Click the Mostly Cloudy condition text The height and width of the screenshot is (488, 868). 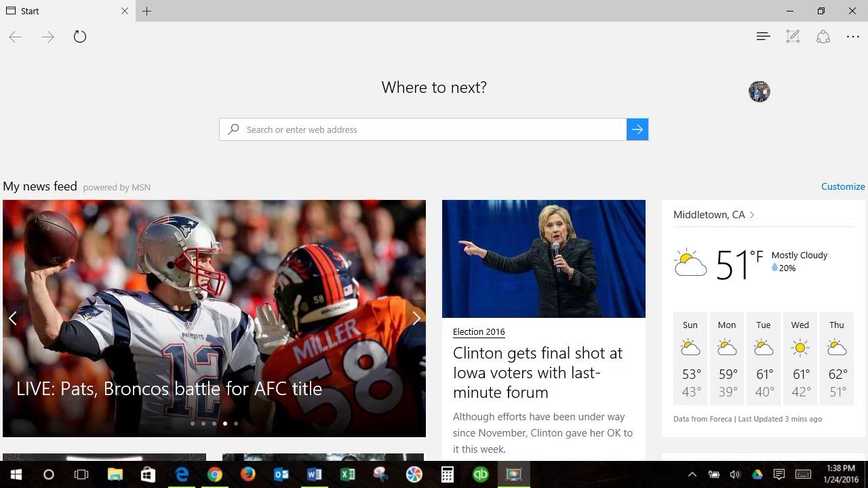tap(800, 255)
